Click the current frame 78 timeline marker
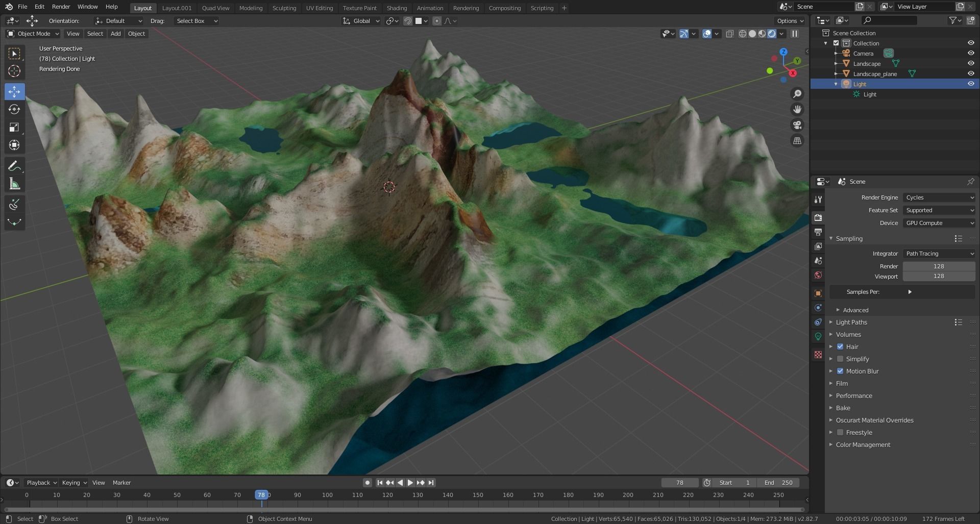980x524 pixels. [x=261, y=495]
